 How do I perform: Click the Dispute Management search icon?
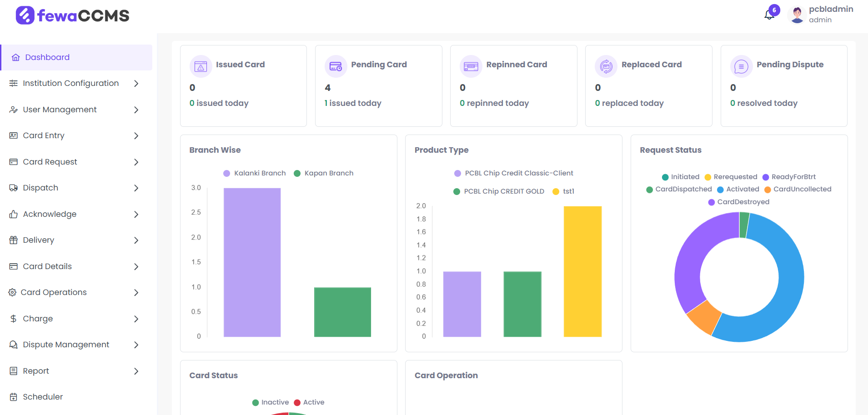point(14,345)
